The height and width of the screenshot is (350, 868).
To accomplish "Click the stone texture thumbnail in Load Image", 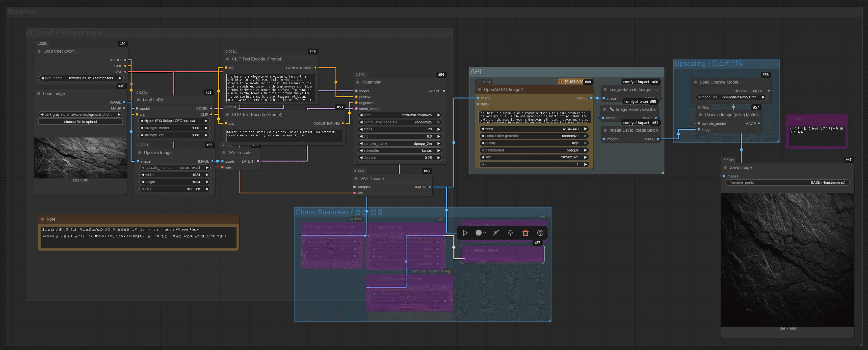I will [80, 157].
